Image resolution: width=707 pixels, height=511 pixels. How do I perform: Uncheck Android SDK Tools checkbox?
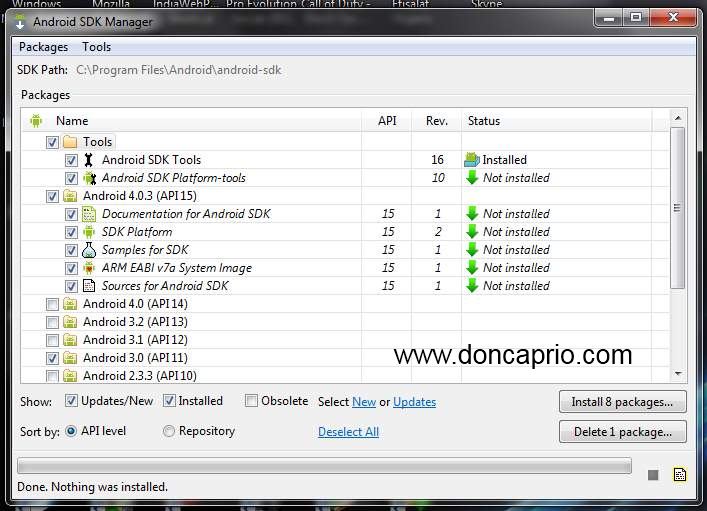pos(71,161)
